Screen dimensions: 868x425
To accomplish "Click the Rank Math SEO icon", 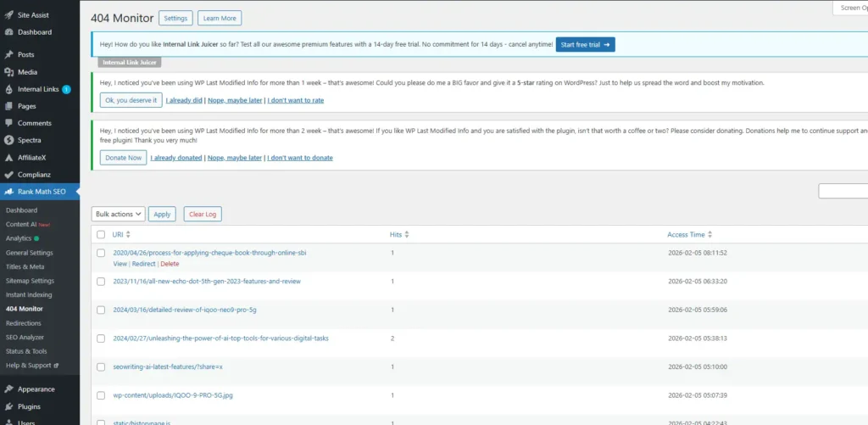I will tap(8, 192).
